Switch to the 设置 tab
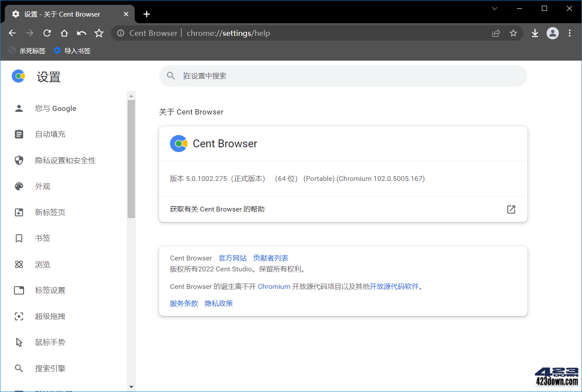 [66, 14]
